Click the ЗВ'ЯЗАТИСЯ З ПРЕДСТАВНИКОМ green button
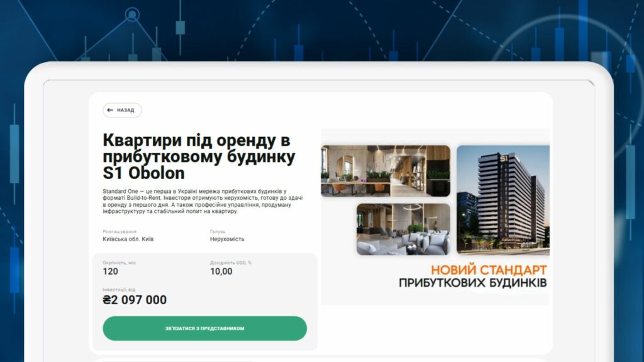The height and width of the screenshot is (362, 644). [204, 328]
